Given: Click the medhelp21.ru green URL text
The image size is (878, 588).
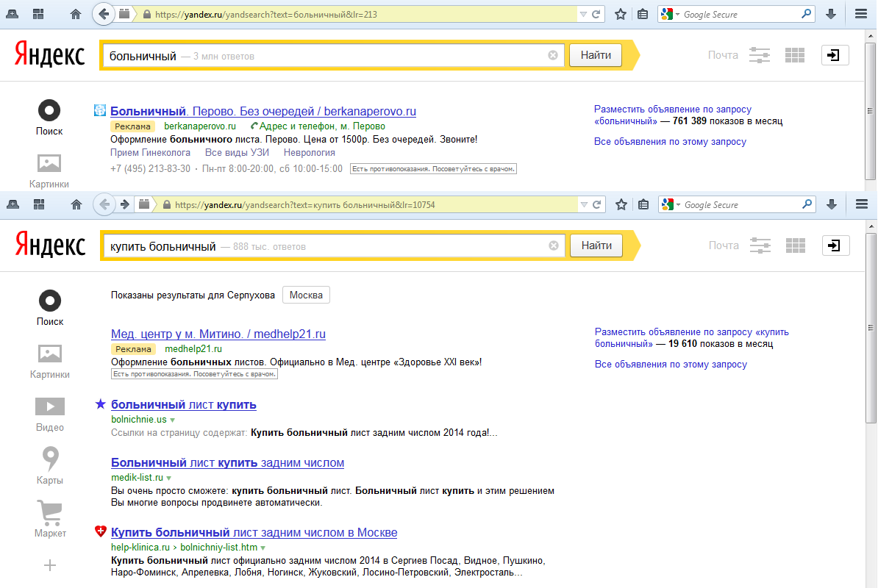Looking at the screenshot, I should pyautogui.click(x=193, y=348).
